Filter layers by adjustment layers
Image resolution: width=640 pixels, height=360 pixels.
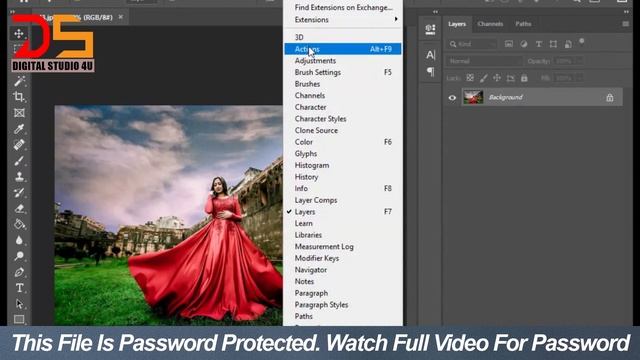524,44
